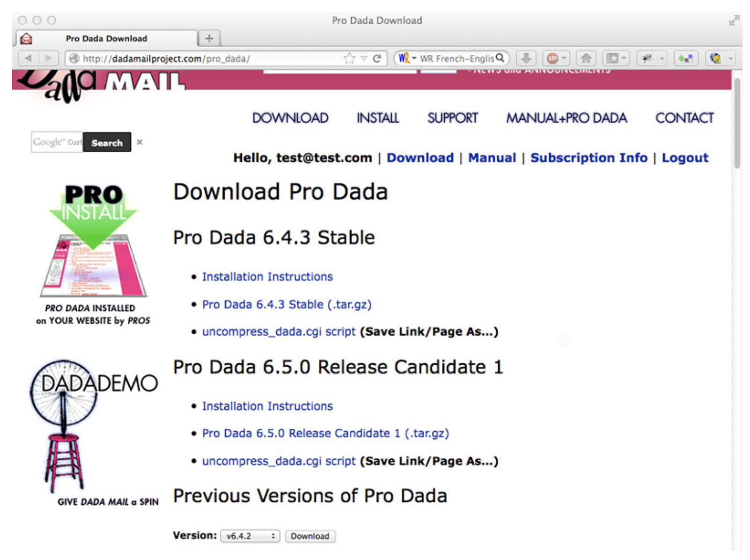Click the Adblock Plus ABP icon

[552, 58]
